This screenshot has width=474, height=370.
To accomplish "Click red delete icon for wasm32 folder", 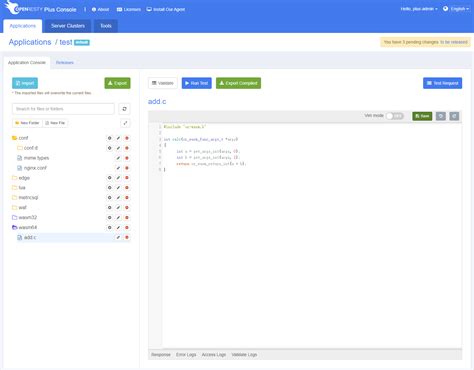I will coord(127,218).
